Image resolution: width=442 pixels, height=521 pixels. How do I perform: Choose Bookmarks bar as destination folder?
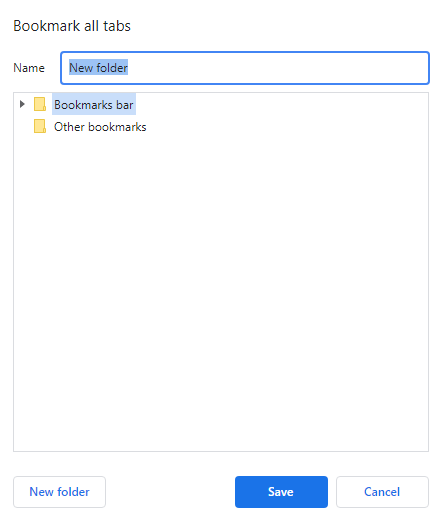tap(94, 104)
